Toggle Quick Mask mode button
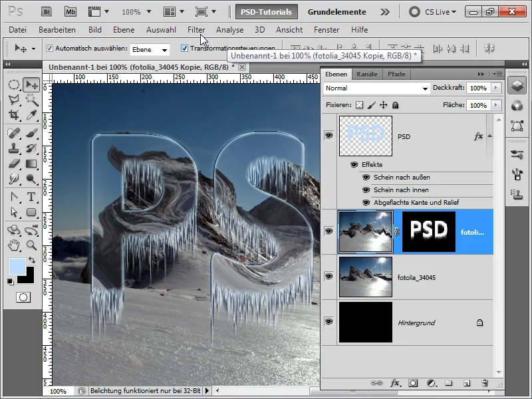Image resolution: width=532 pixels, height=399 pixels. point(23,297)
